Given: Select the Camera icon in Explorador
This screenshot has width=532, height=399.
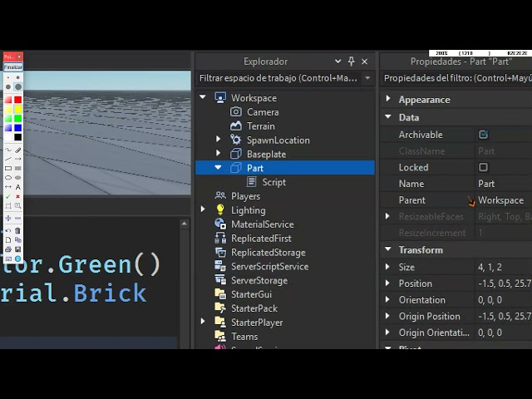Looking at the screenshot, I should pos(236,111).
